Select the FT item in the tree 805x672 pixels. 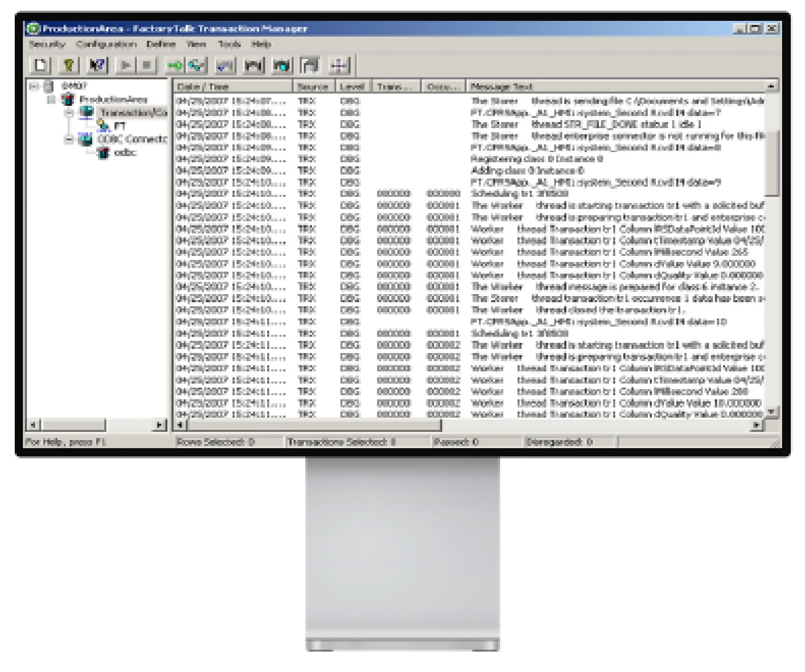tap(120, 126)
